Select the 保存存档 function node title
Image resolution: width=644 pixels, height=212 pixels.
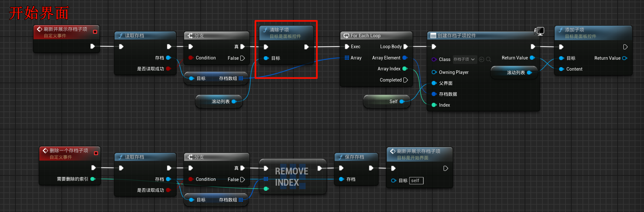click(x=354, y=157)
